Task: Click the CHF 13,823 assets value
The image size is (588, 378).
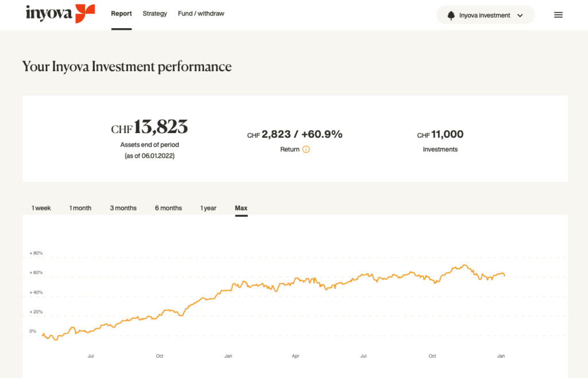Action: pyautogui.click(x=149, y=127)
